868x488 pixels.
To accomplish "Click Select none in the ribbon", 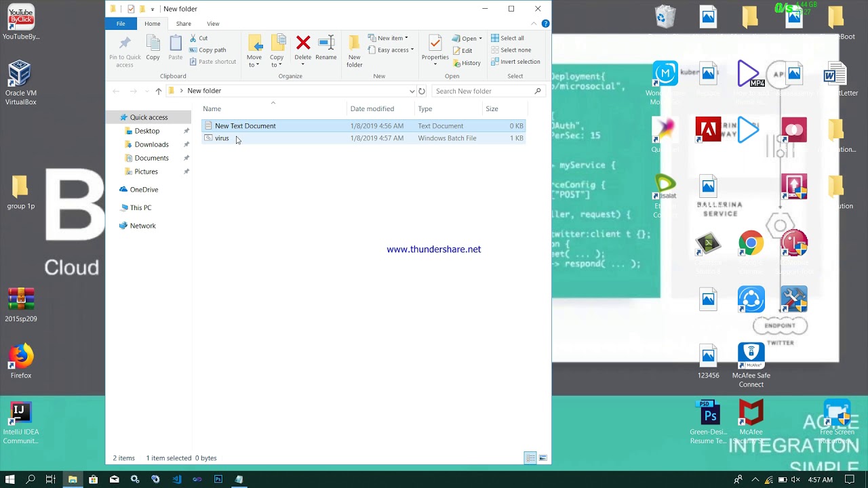I will pos(511,50).
